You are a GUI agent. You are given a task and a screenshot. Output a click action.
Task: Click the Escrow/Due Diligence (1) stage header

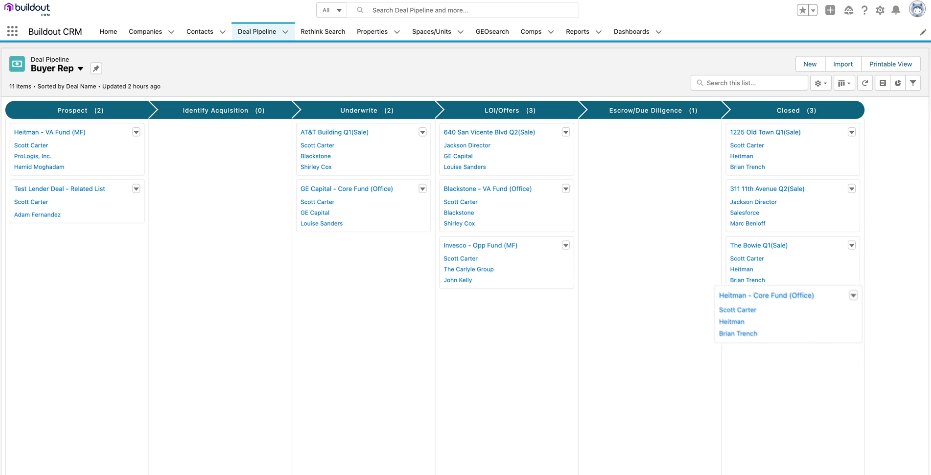pos(653,110)
